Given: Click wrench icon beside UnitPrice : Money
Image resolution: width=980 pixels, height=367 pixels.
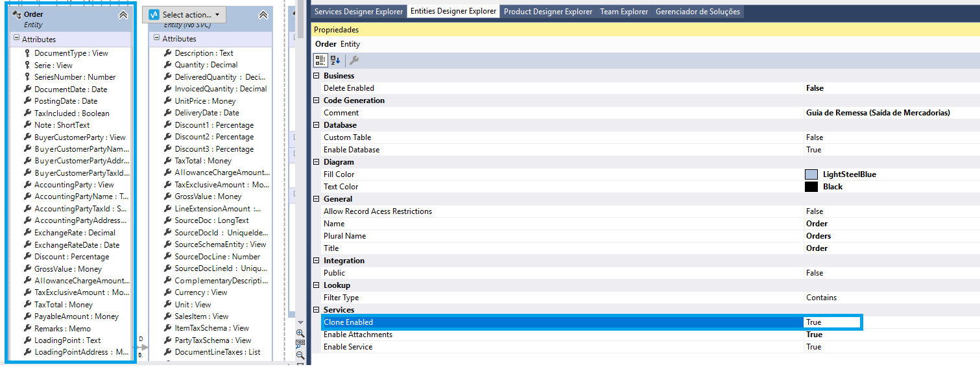Looking at the screenshot, I should pos(167,101).
